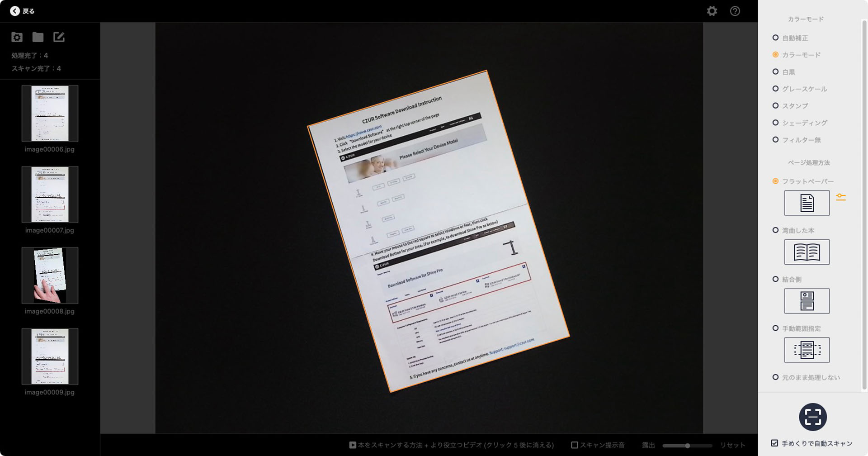Click the scanned document in the preview
This screenshot has width=868, height=456.
(x=438, y=231)
